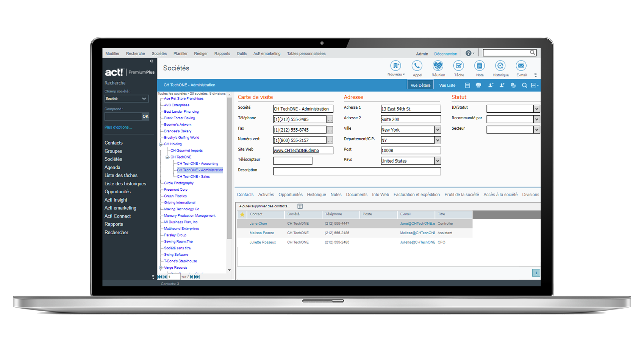Click the OK search button
Viewport: 644px width, 342px height.
pyautogui.click(x=145, y=117)
